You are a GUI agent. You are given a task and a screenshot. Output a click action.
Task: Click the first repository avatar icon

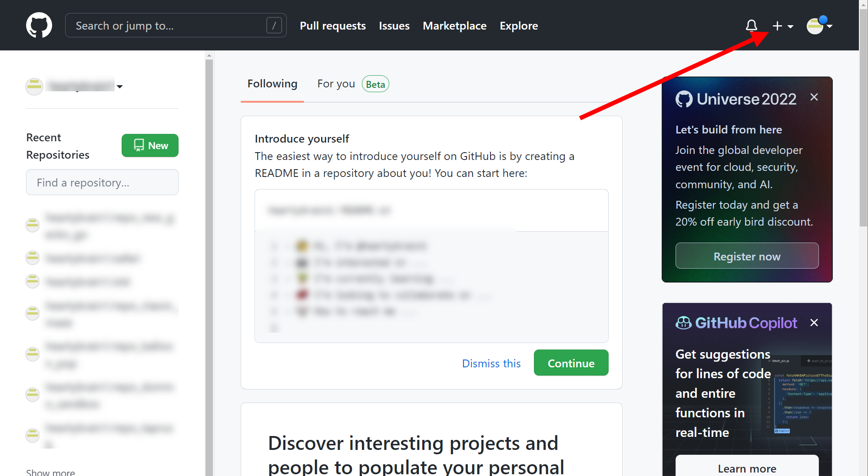point(33,225)
